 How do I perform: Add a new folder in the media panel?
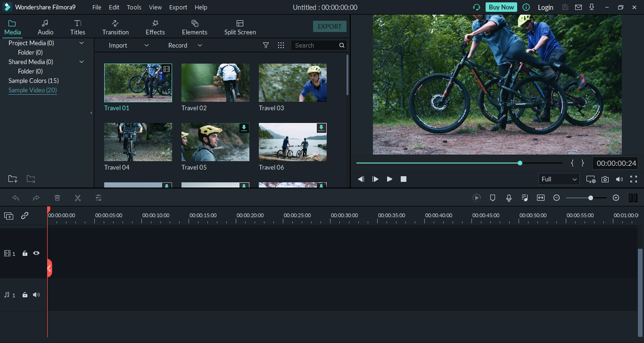(x=13, y=179)
